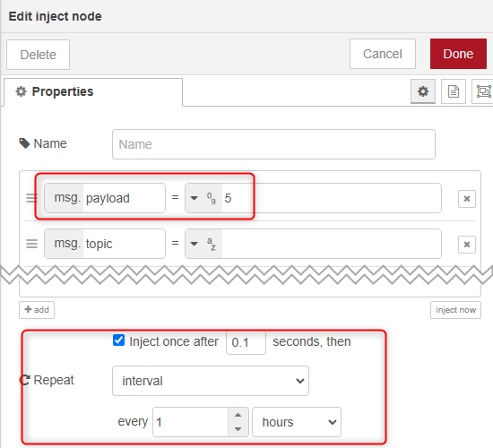Open the hours unit dropdown
This screenshot has height=448, width=493.
pos(297,422)
